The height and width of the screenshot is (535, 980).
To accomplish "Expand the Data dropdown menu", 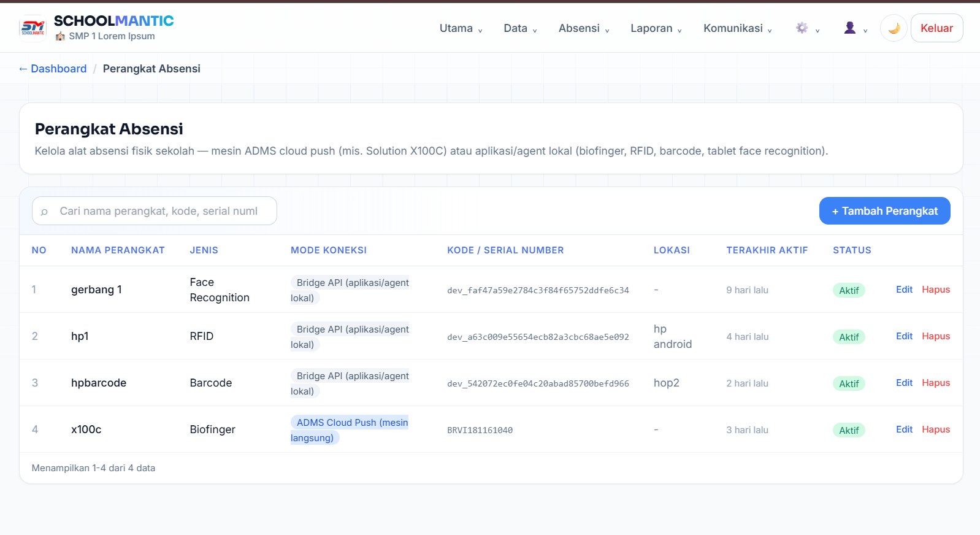I will (x=520, y=28).
